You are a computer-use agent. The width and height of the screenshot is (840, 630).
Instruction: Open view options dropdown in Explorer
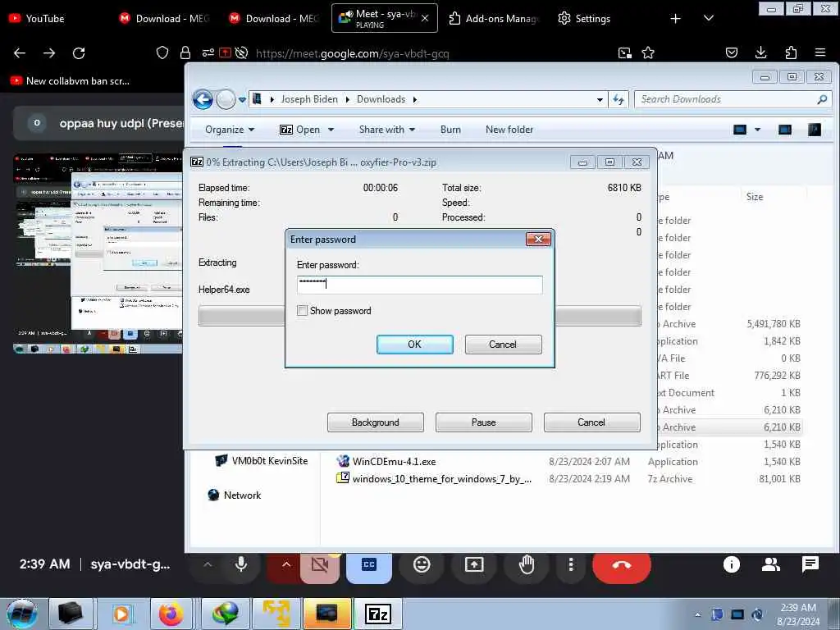tap(757, 130)
